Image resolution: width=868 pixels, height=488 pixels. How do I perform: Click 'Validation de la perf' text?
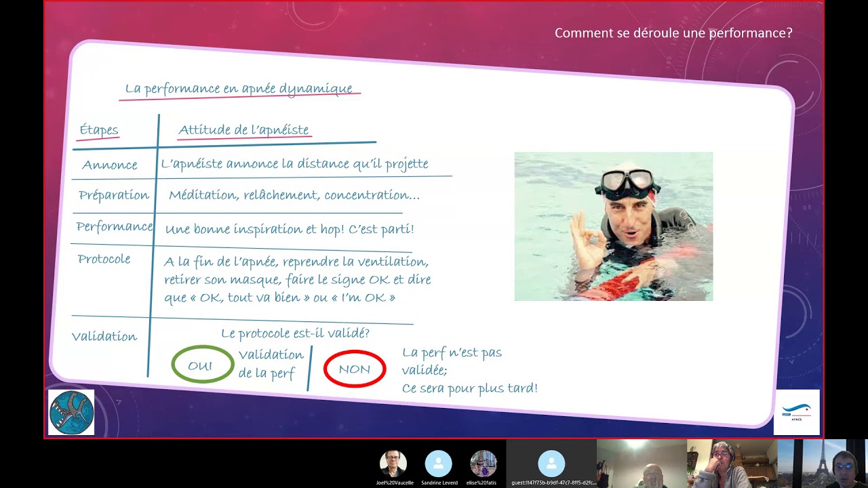coord(271,365)
